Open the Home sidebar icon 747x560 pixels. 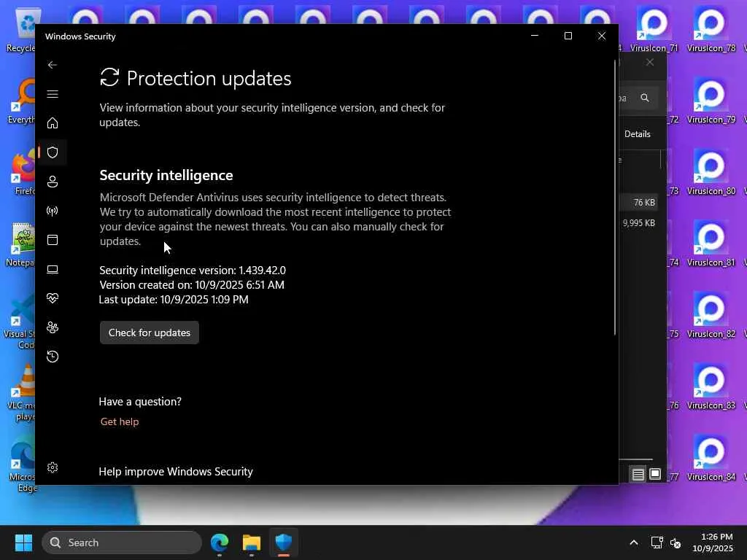pos(53,123)
